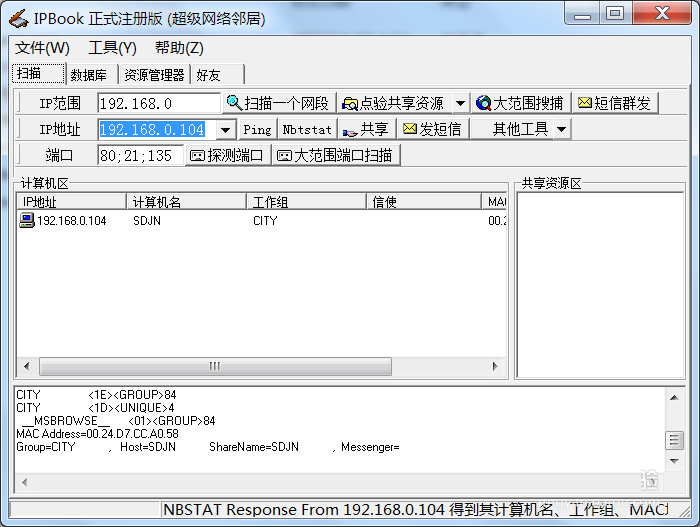Click the log panel vertical scrollbar thumb

674,440
